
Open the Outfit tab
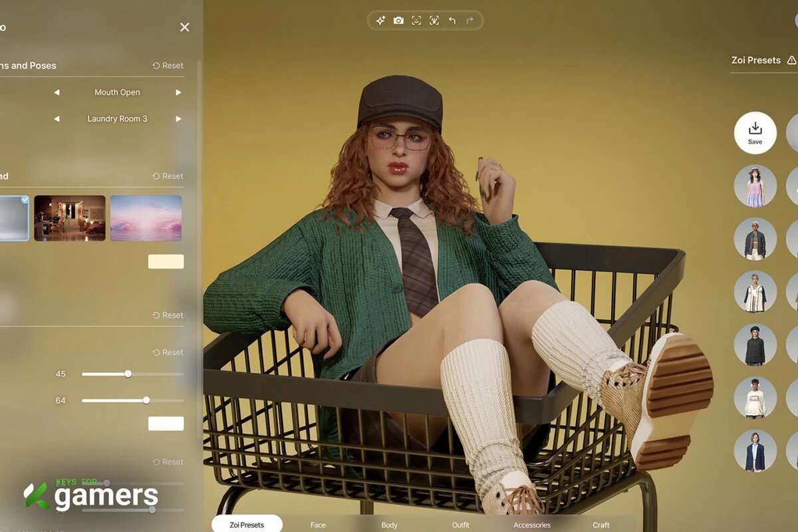[x=460, y=525]
